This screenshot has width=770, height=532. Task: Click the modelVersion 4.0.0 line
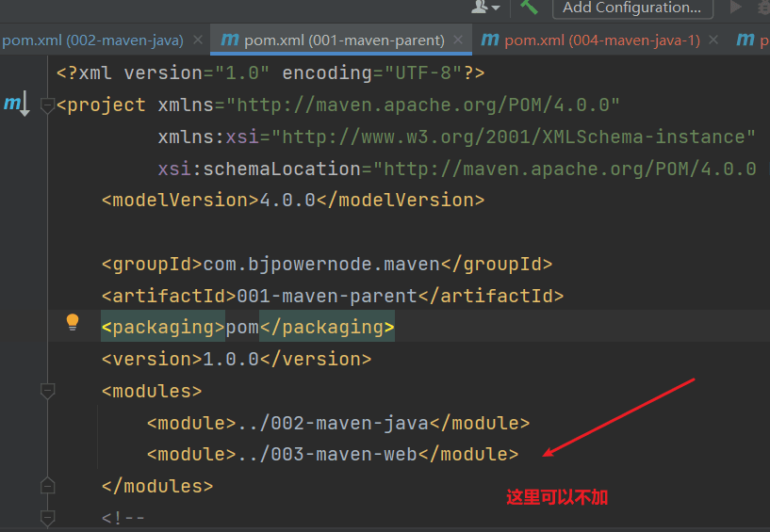(293, 201)
